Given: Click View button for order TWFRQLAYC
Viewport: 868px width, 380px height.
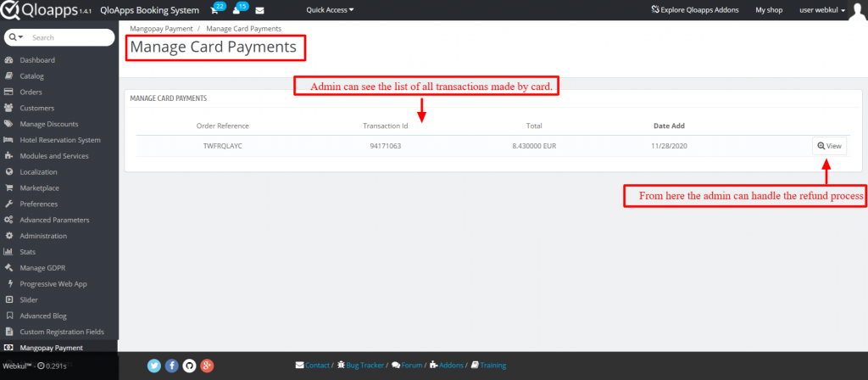Looking at the screenshot, I should [x=829, y=146].
